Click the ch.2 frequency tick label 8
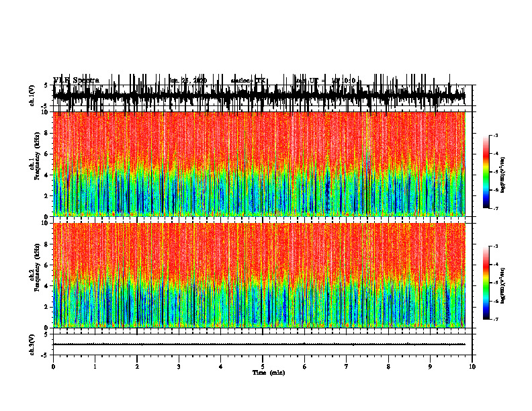The image size is (532, 411). (x=47, y=244)
